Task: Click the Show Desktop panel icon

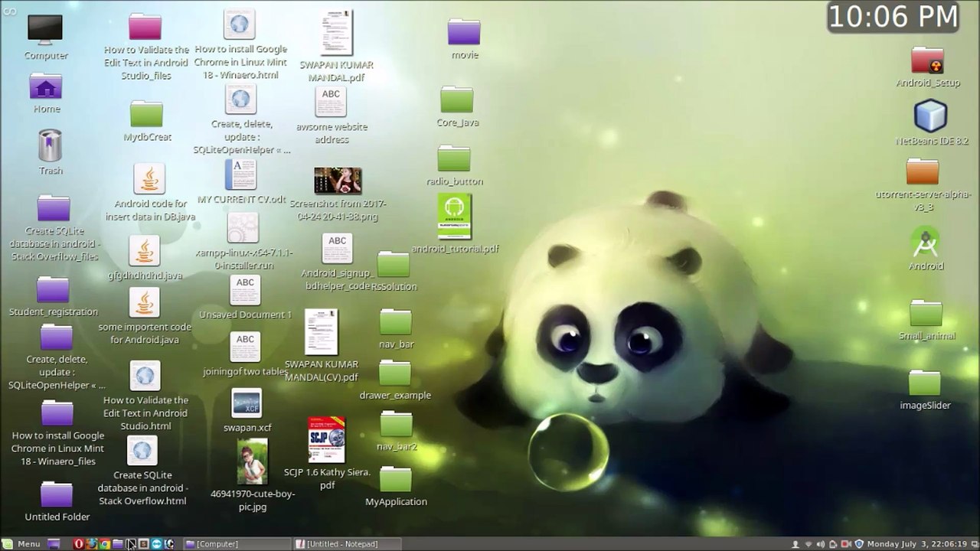Action: (54, 544)
